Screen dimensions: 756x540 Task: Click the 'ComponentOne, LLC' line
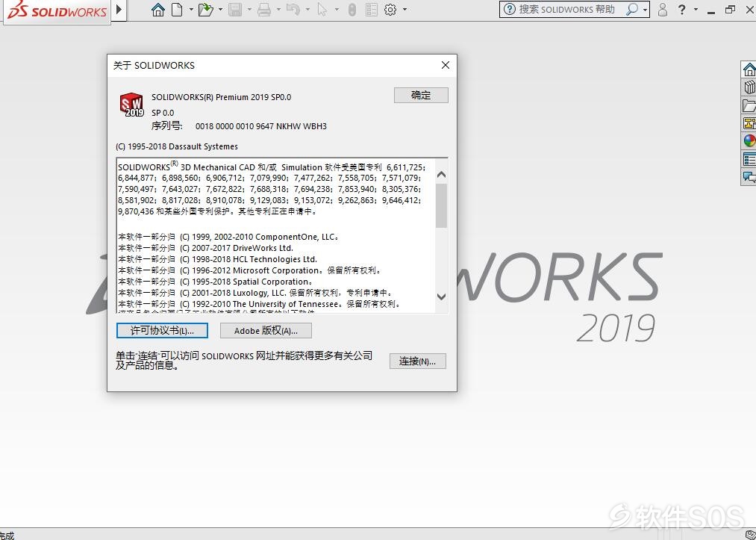click(x=228, y=237)
